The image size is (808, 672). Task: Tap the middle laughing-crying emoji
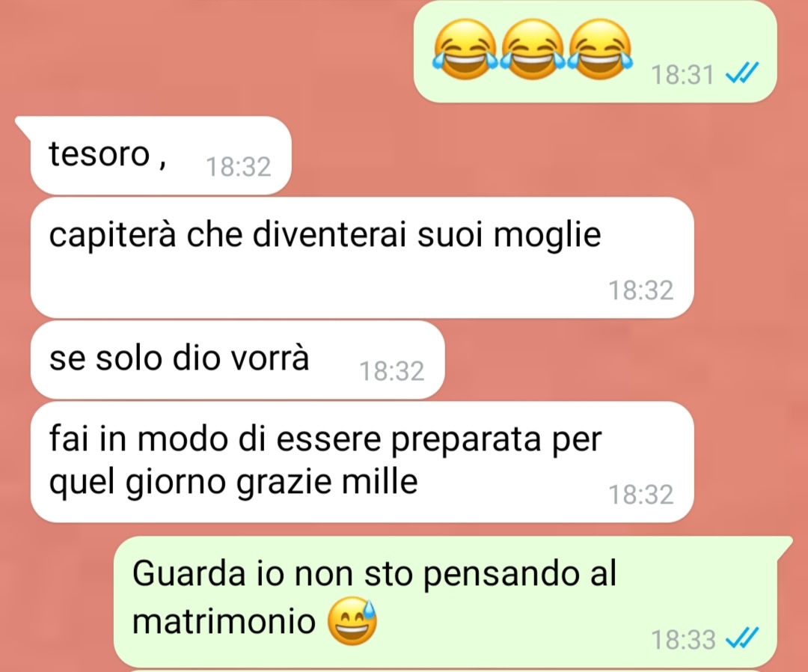[x=533, y=49]
